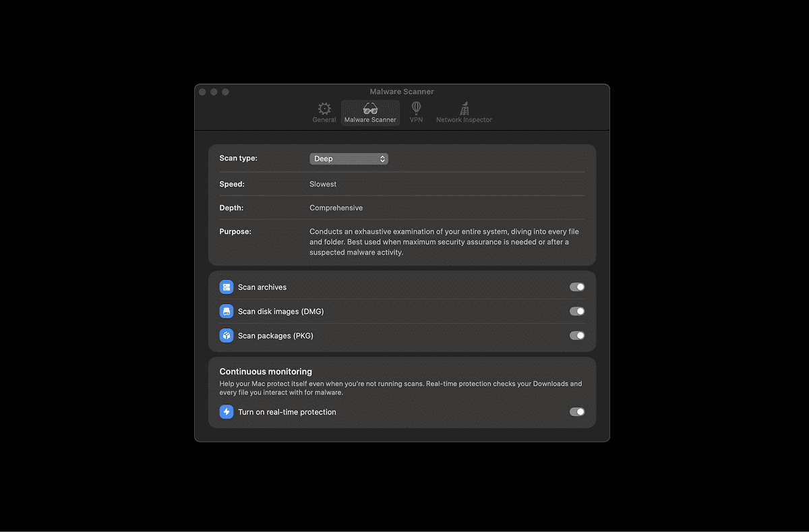Open the Scan type dropdown set to Deep
Image resolution: width=809 pixels, height=532 pixels.
(349, 159)
